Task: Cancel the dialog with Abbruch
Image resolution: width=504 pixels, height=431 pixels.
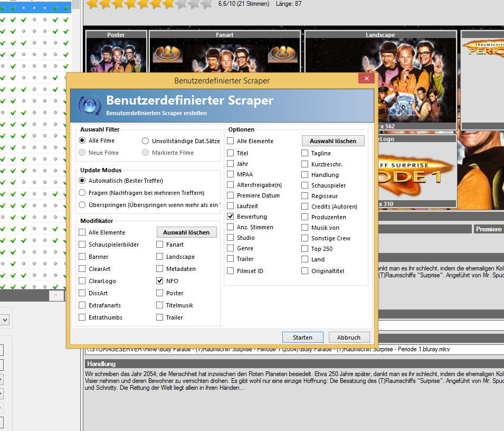Action: [349, 338]
